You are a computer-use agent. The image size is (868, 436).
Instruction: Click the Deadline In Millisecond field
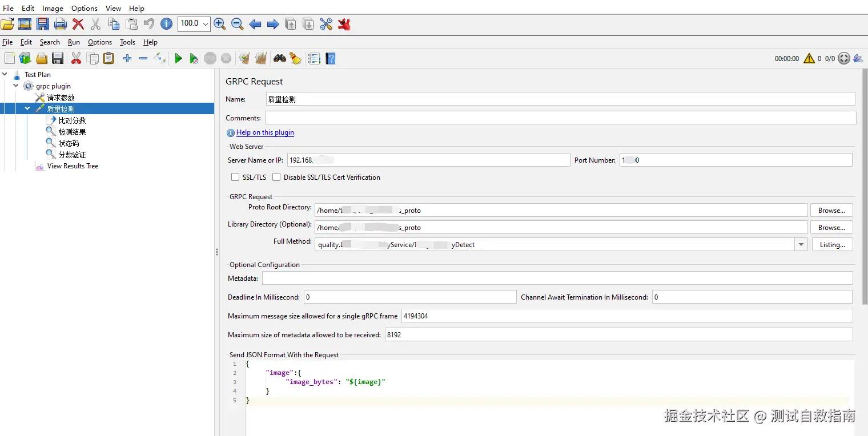tap(409, 297)
